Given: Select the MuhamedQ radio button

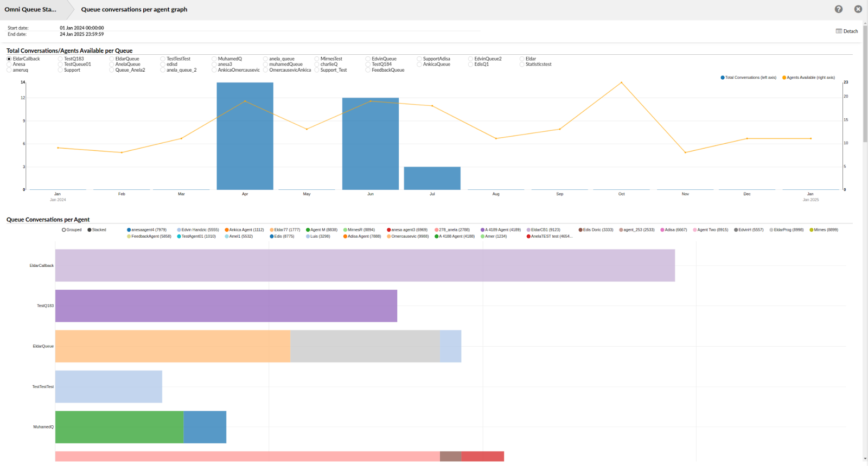Looking at the screenshot, I should pyautogui.click(x=214, y=59).
